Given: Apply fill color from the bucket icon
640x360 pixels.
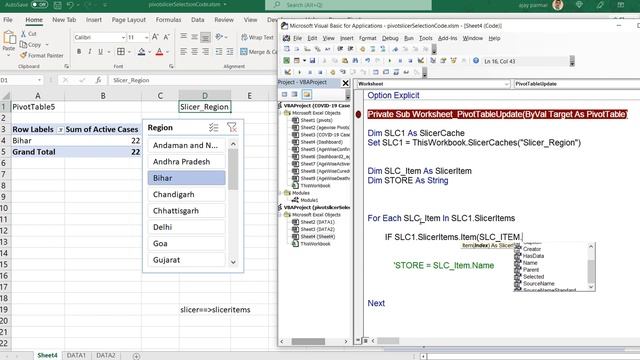Looking at the screenshot, I should pyautogui.click(x=141, y=52).
